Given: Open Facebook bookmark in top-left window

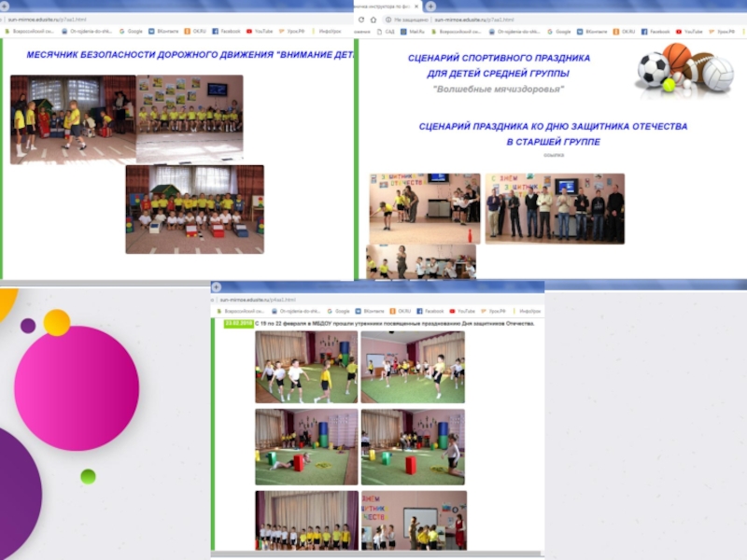Looking at the screenshot, I should 226,31.
